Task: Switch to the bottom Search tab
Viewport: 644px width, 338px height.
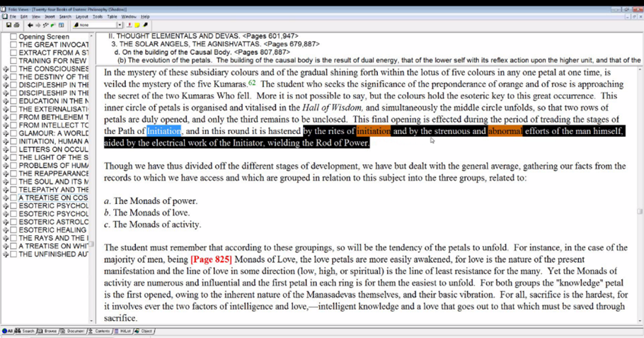Action: point(25,331)
